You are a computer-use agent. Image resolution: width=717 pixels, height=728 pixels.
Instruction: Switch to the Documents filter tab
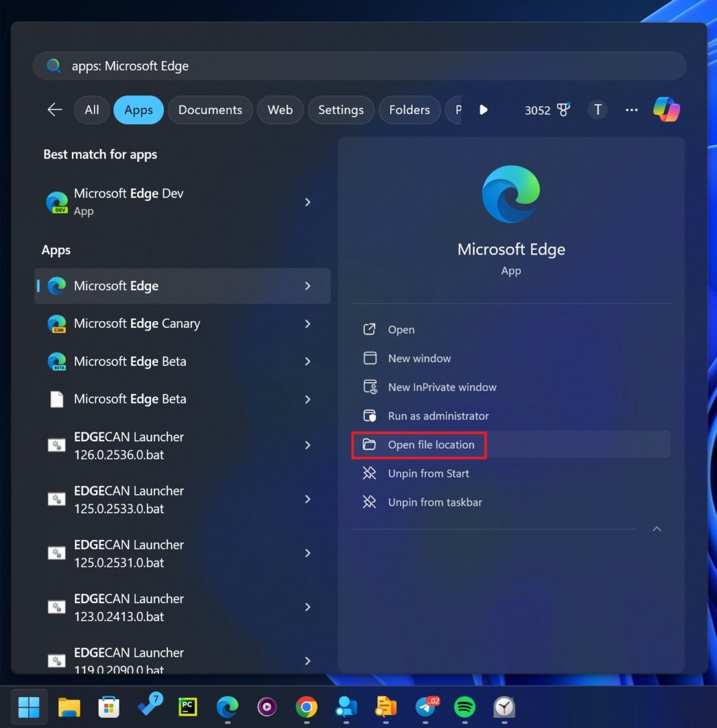coord(210,109)
